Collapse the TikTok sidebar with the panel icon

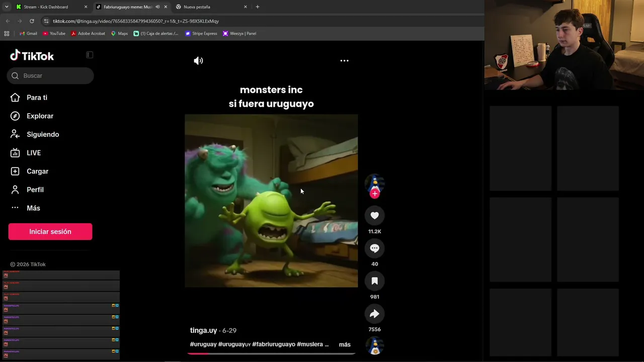[90, 55]
